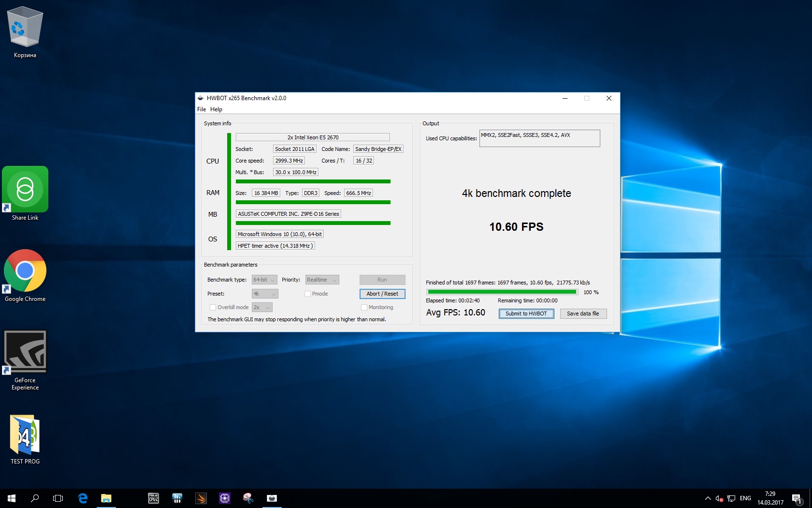Show hidden system tray icons
The image size is (812, 508).
click(708, 498)
